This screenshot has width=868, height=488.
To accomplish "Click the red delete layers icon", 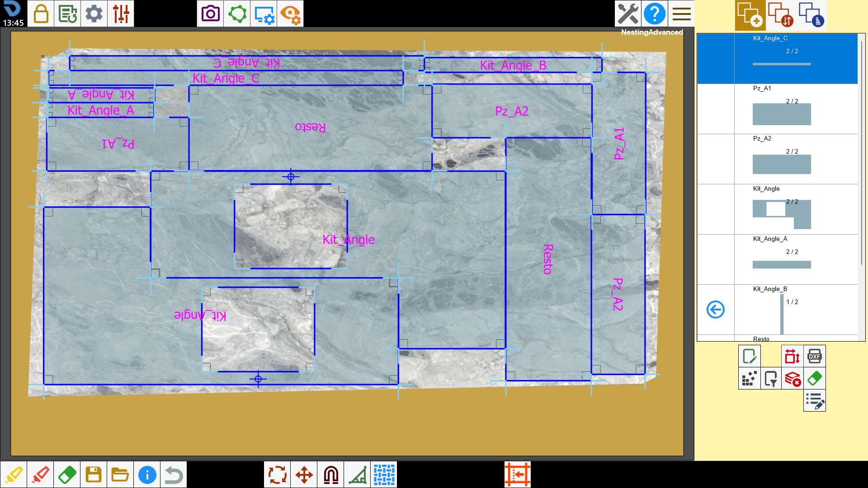I will [x=793, y=378].
